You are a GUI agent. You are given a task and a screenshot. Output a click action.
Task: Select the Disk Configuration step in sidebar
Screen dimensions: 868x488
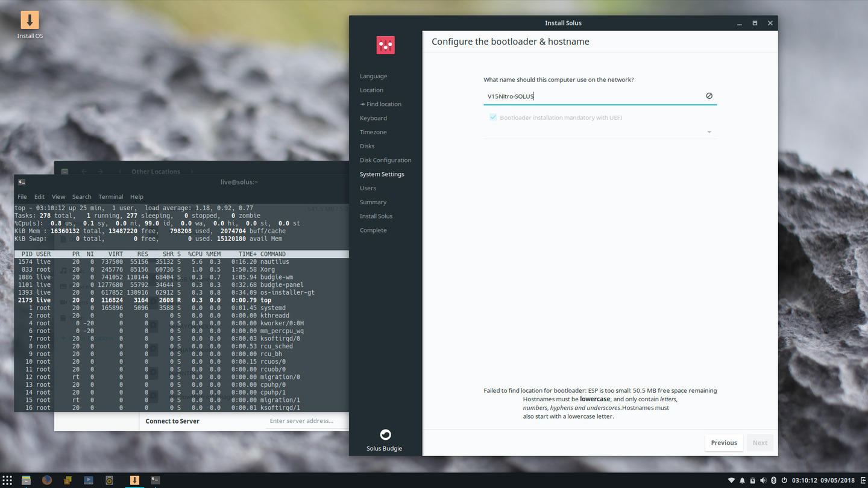pos(385,160)
